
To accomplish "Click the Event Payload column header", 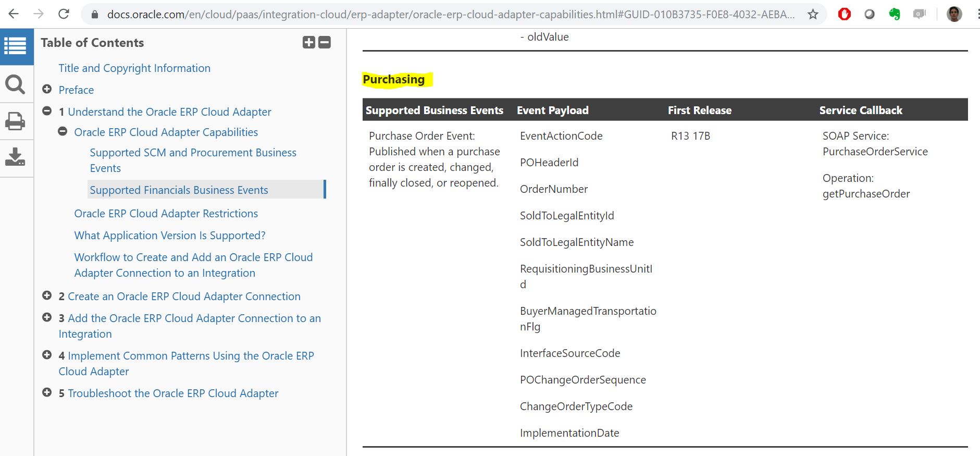I will [553, 110].
